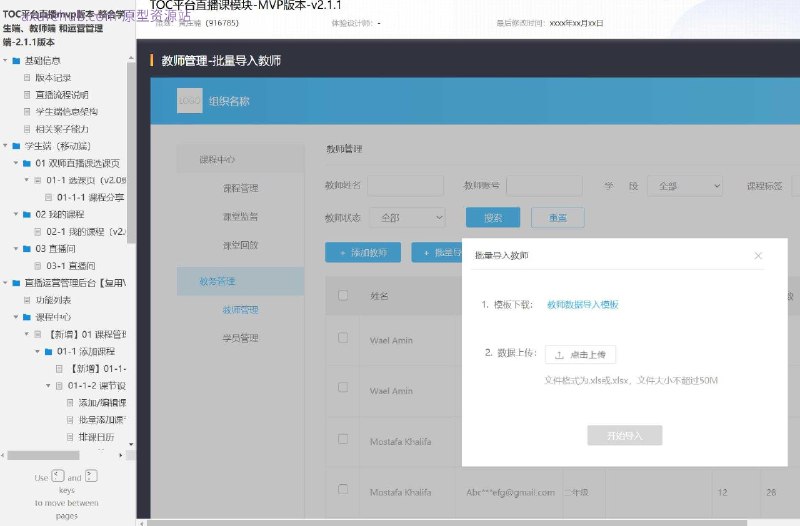Click the greyed 开始导入 button
800x526 pixels.
[x=624, y=435]
